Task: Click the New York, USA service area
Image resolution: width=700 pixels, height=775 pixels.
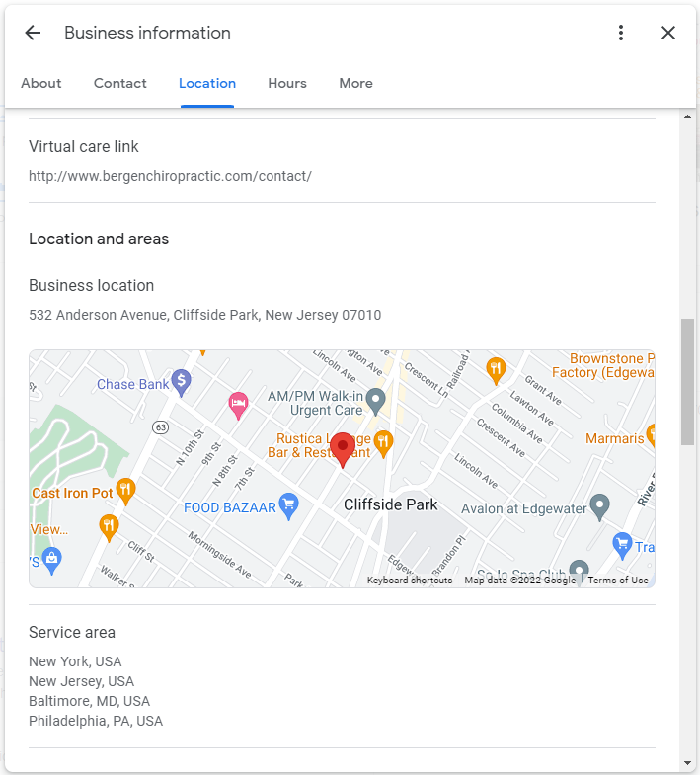Action: coord(75,661)
